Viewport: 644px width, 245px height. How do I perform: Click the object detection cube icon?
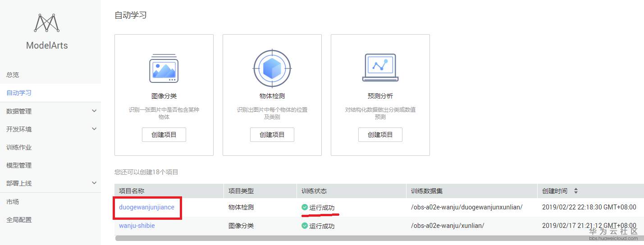272,68
